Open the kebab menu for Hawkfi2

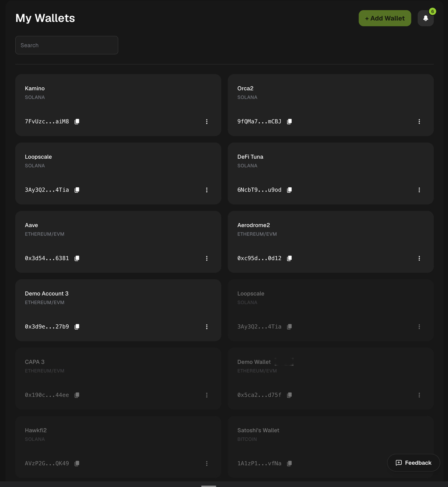[207, 463]
